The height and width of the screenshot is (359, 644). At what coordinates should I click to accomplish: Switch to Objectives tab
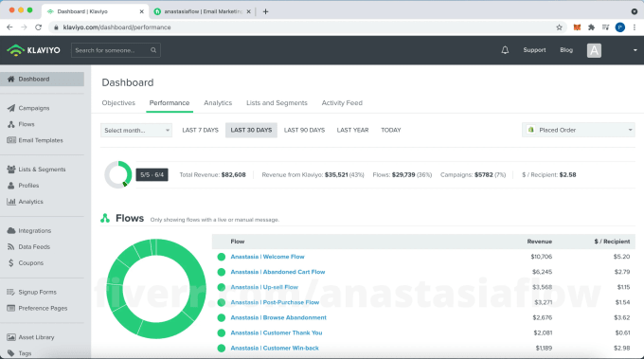pyautogui.click(x=118, y=102)
